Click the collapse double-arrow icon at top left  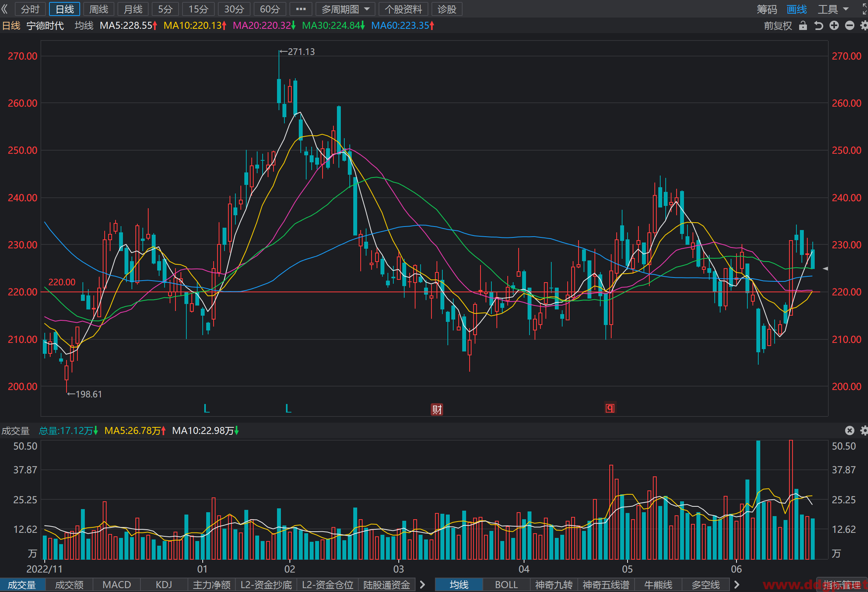[x=5, y=9]
